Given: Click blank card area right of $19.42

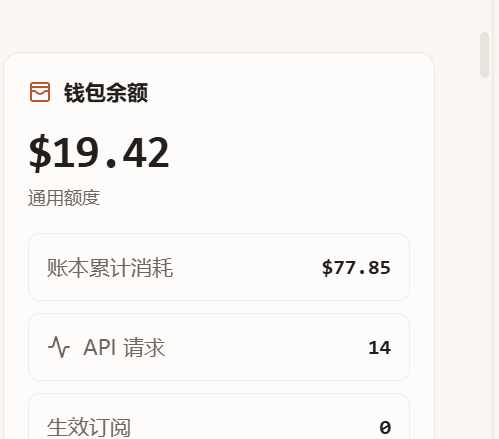Looking at the screenshot, I should coord(293,153).
